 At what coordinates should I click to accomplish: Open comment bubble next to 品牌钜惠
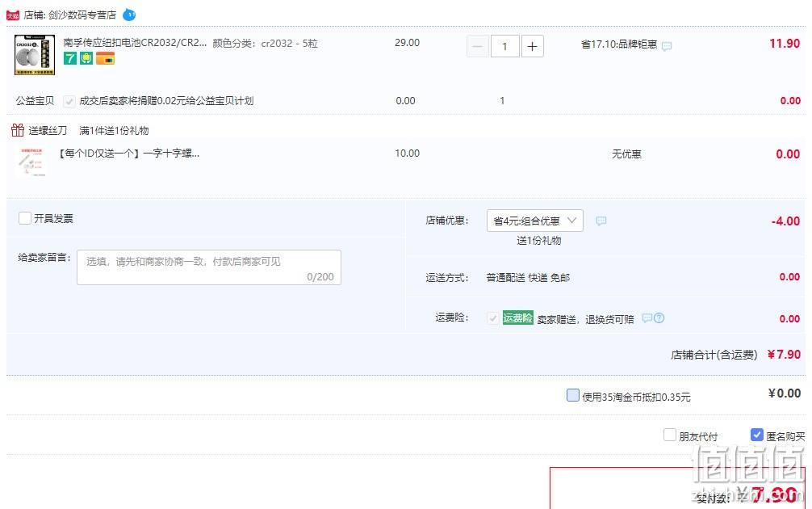[x=667, y=46]
